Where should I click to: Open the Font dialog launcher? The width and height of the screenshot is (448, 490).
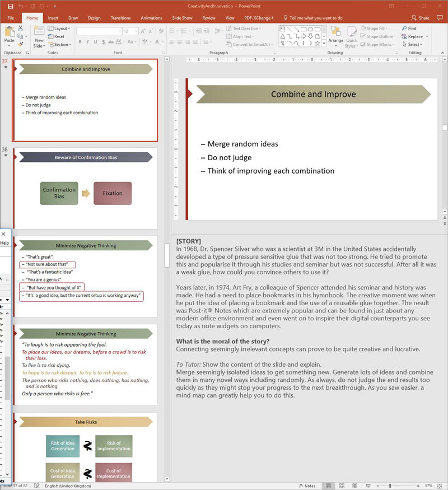click(x=164, y=53)
